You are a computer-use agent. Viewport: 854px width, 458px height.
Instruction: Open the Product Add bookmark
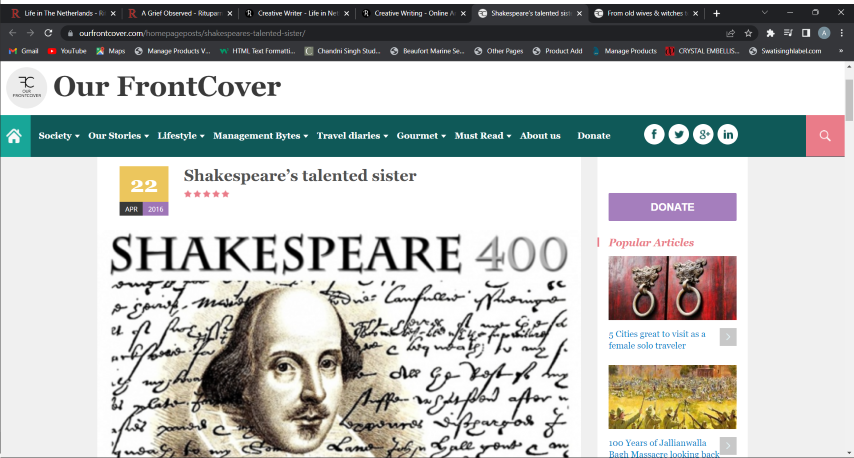tap(557, 51)
